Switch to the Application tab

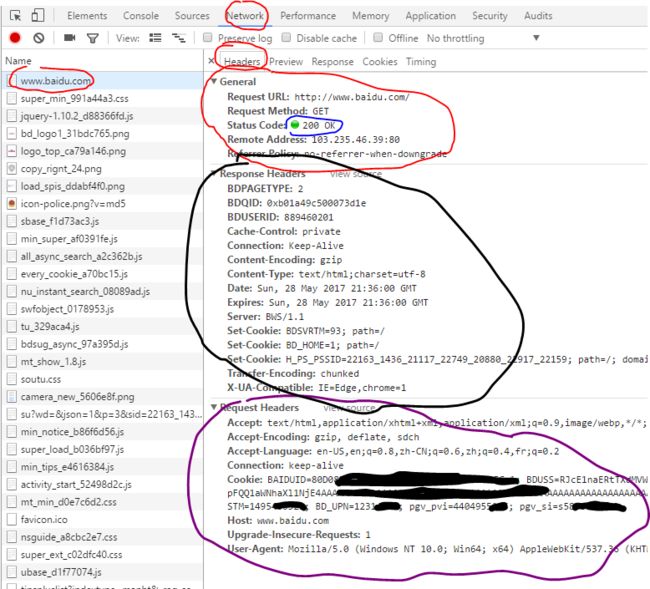pos(431,16)
